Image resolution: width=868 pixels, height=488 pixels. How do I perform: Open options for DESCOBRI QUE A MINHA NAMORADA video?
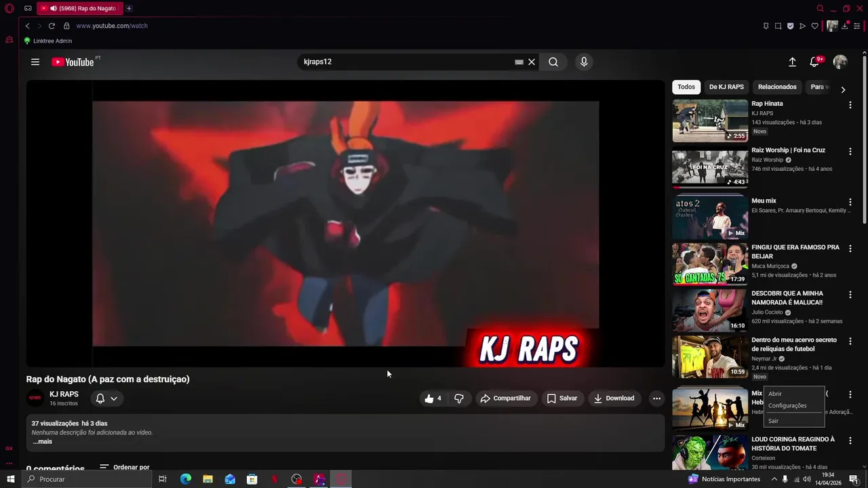click(850, 295)
